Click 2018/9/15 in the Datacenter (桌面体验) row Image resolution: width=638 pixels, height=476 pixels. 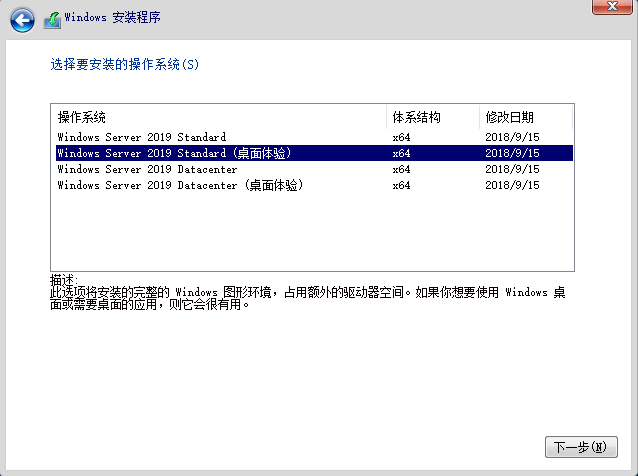pos(512,185)
